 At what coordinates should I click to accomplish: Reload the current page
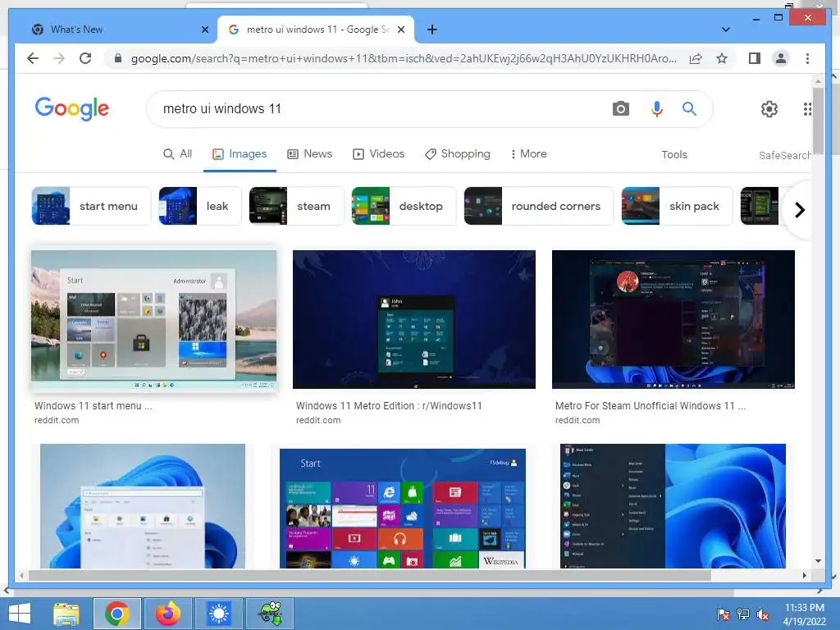(85, 58)
